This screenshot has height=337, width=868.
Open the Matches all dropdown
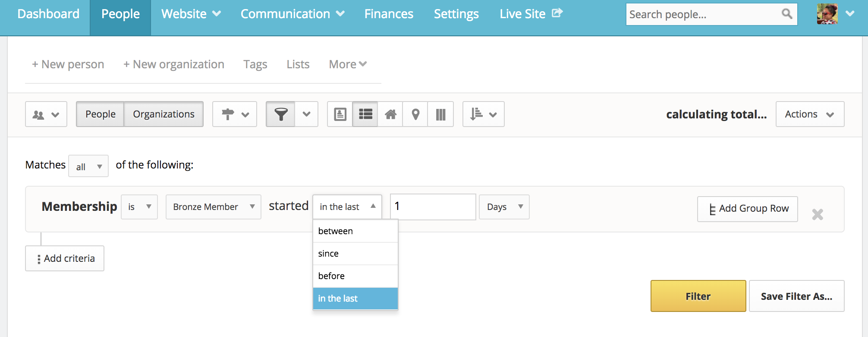point(88,166)
